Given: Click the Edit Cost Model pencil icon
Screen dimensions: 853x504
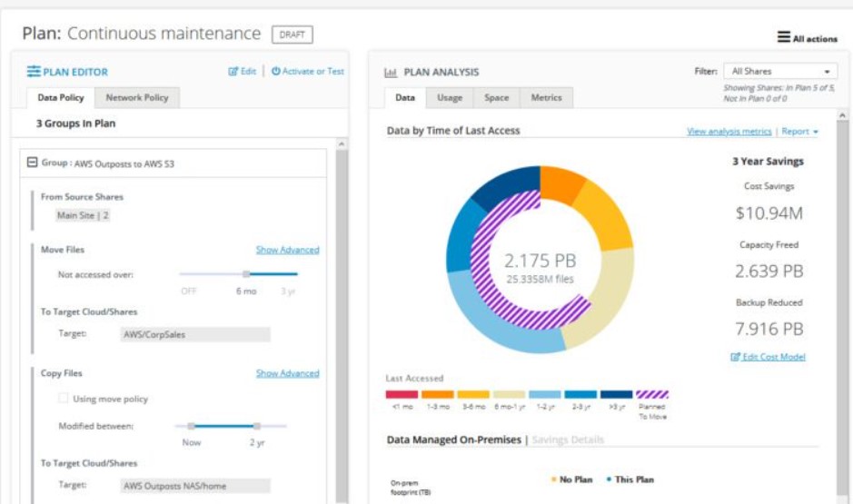Looking at the screenshot, I should (736, 357).
